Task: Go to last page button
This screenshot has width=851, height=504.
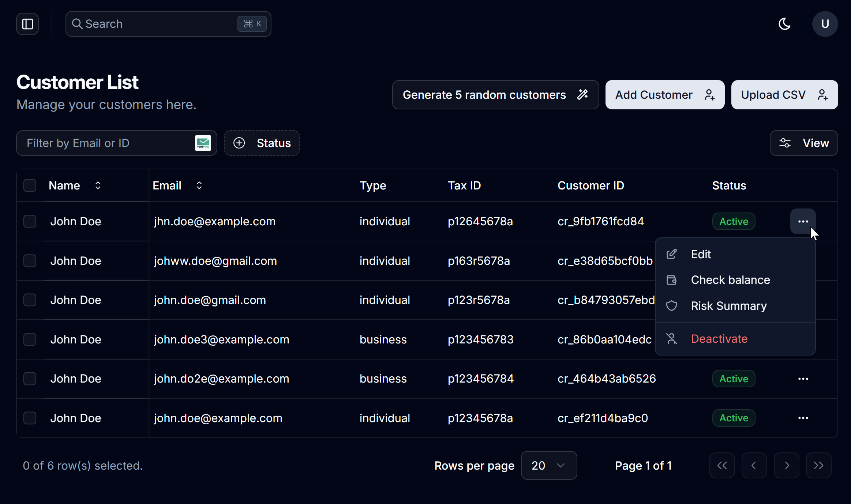Action: pyautogui.click(x=818, y=466)
